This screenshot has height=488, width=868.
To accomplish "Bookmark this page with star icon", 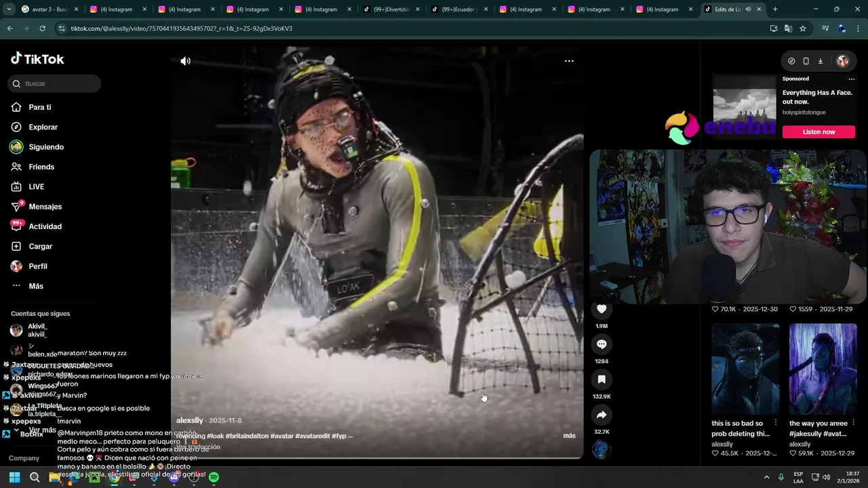I will point(803,28).
